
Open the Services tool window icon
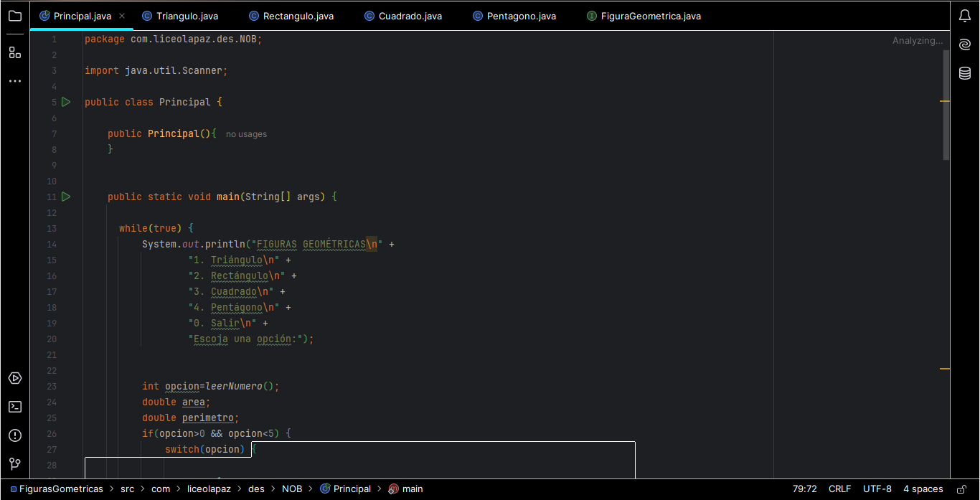click(15, 378)
